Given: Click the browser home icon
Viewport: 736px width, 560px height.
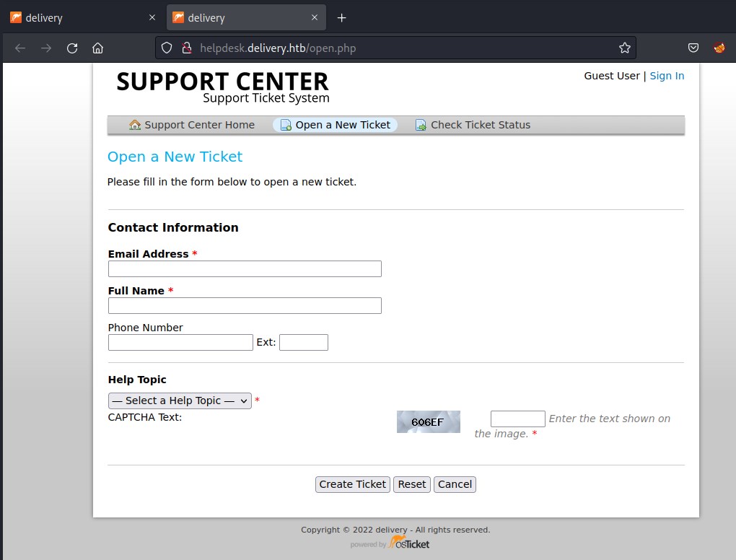Looking at the screenshot, I should tap(97, 48).
